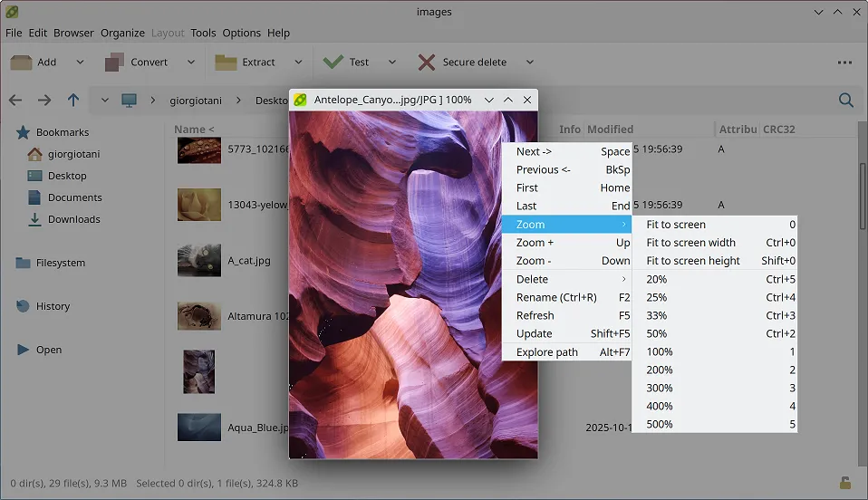Click the Extract folder icon
The height and width of the screenshot is (500, 868).
click(226, 62)
